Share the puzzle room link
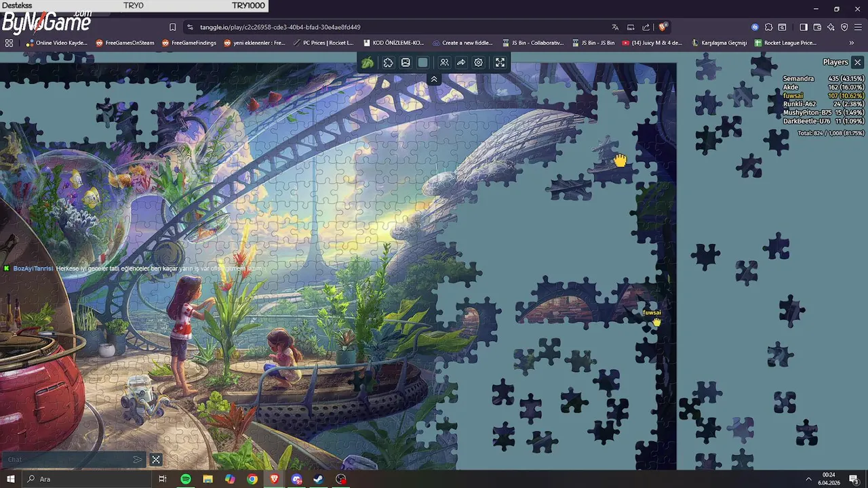 pos(461,62)
